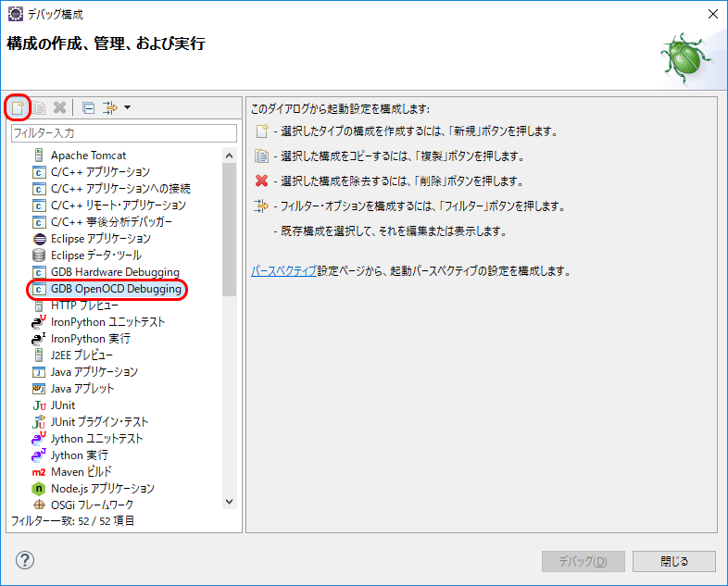Click the scroll down arrow of list

point(229,502)
